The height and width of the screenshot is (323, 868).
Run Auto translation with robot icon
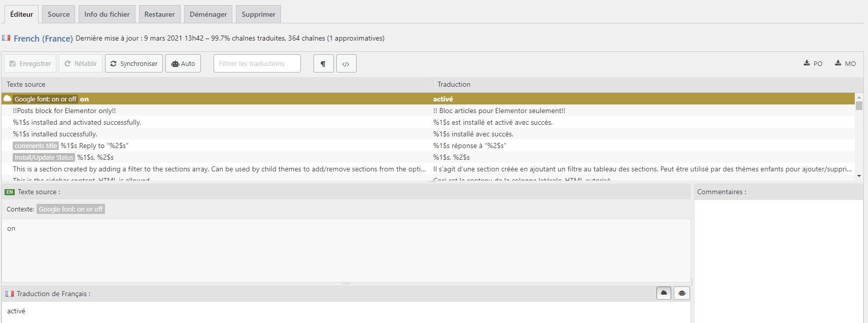pyautogui.click(x=183, y=64)
